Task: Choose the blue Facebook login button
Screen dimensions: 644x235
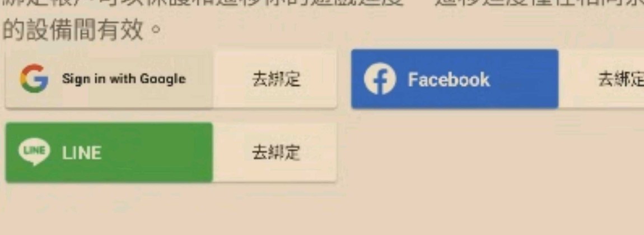Action: click(455, 79)
